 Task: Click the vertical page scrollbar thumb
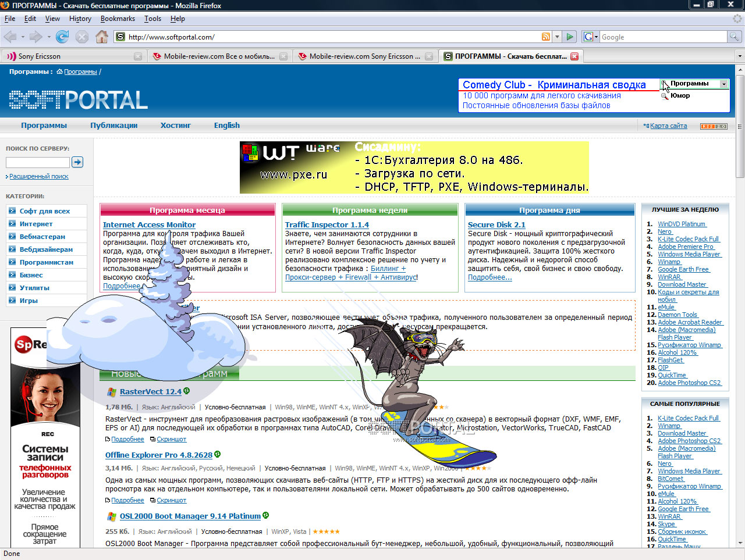(x=740, y=126)
